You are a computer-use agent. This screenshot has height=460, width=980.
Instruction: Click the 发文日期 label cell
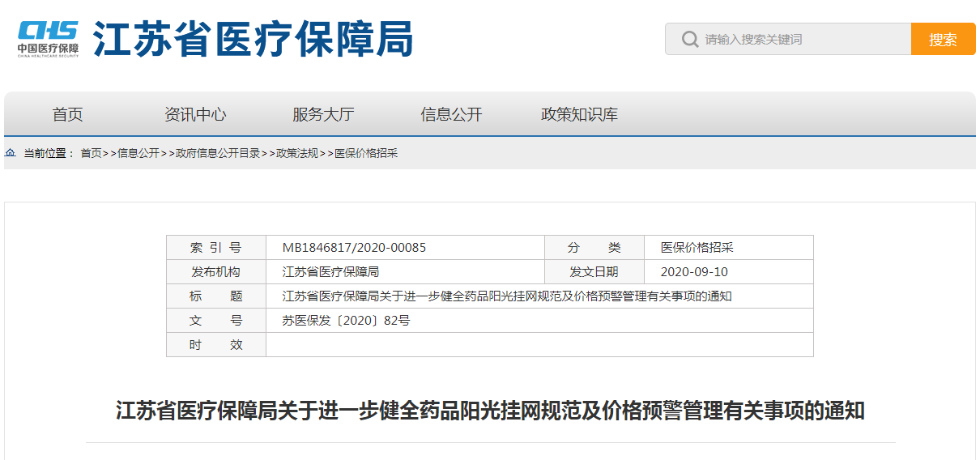tap(594, 272)
